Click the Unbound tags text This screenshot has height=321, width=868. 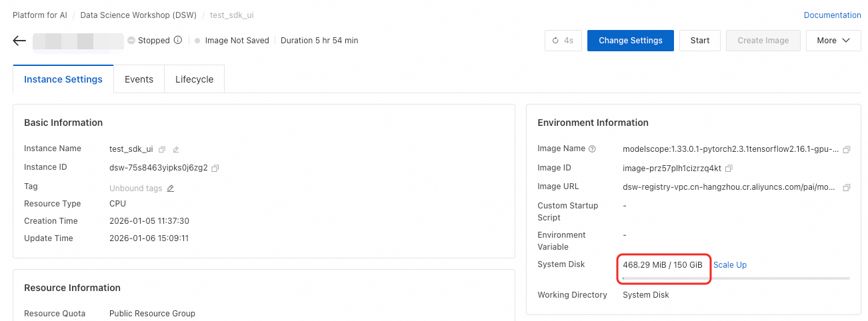136,188
